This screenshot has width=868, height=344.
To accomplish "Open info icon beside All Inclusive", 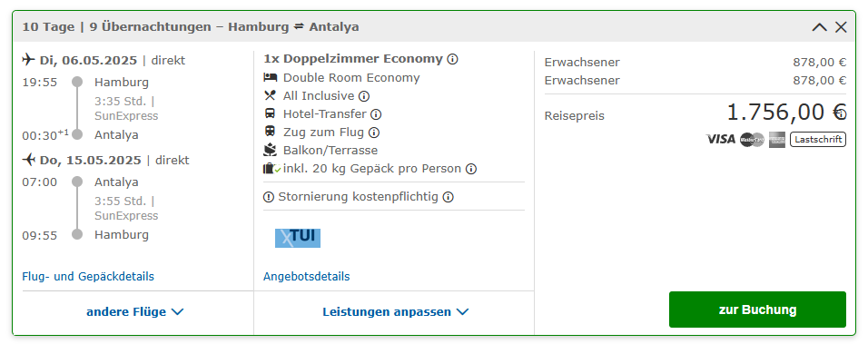I will point(364,96).
